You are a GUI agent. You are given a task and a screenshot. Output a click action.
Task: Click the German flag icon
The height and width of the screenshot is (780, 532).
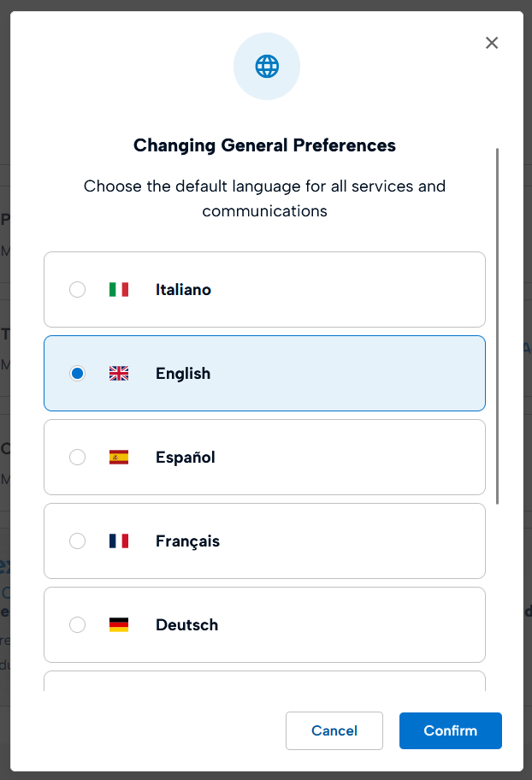[x=119, y=625]
